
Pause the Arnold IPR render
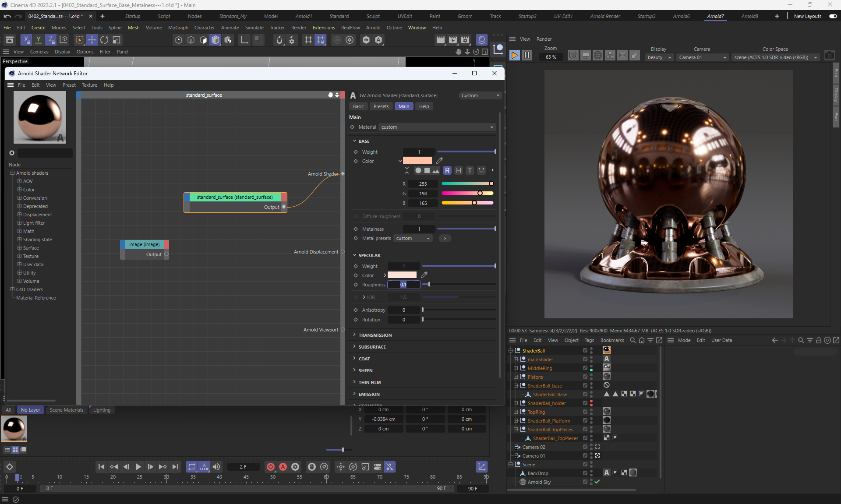pyautogui.click(x=527, y=55)
